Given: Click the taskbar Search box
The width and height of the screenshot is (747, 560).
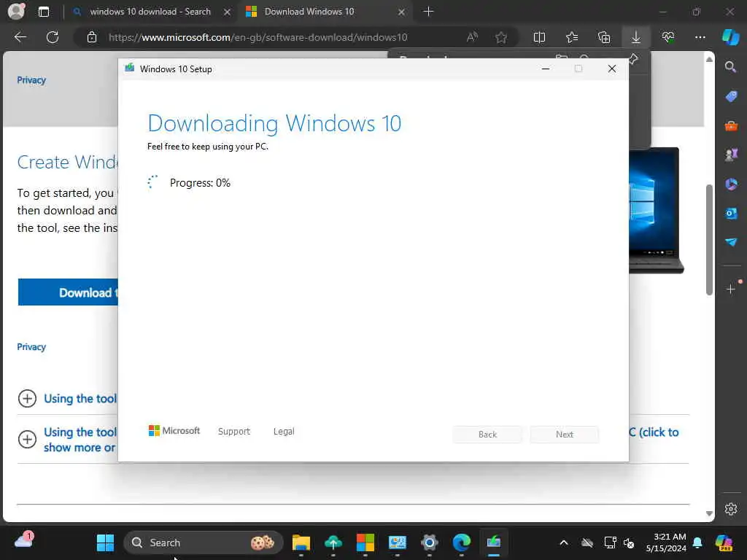Looking at the screenshot, I should [x=204, y=542].
